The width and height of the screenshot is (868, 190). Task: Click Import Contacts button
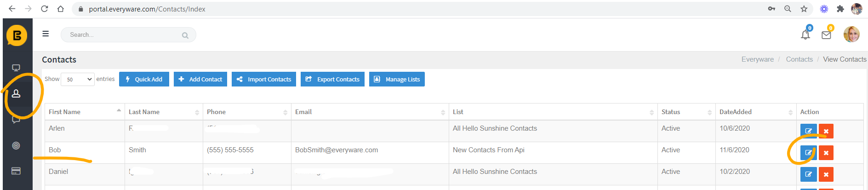tap(264, 79)
